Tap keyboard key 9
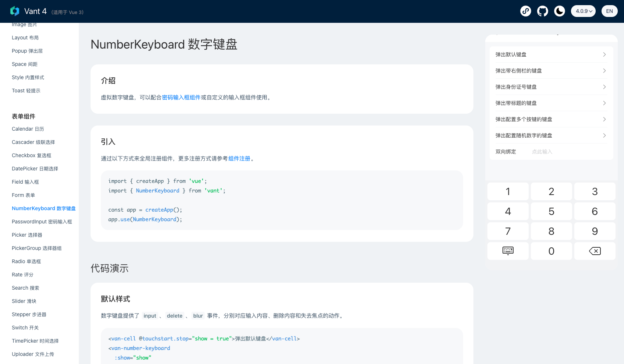624x364 pixels. [x=595, y=231]
